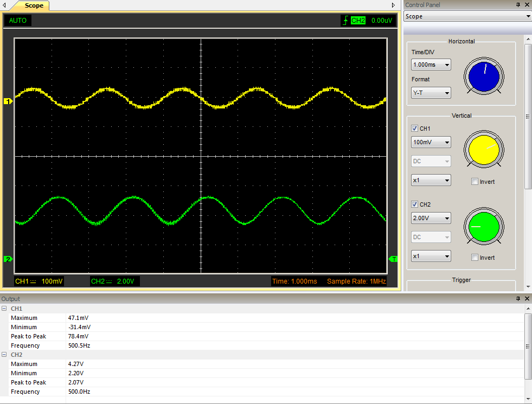Click the green CH2 voltage knob
Viewport: 532px width, 404px height.
point(483,226)
